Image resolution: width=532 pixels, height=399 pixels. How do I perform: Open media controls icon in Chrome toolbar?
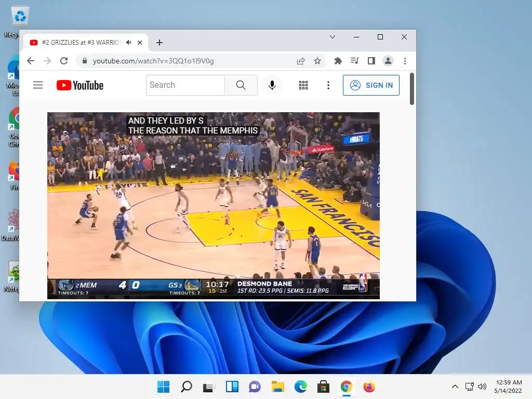pyautogui.click(x=354, y=61)
